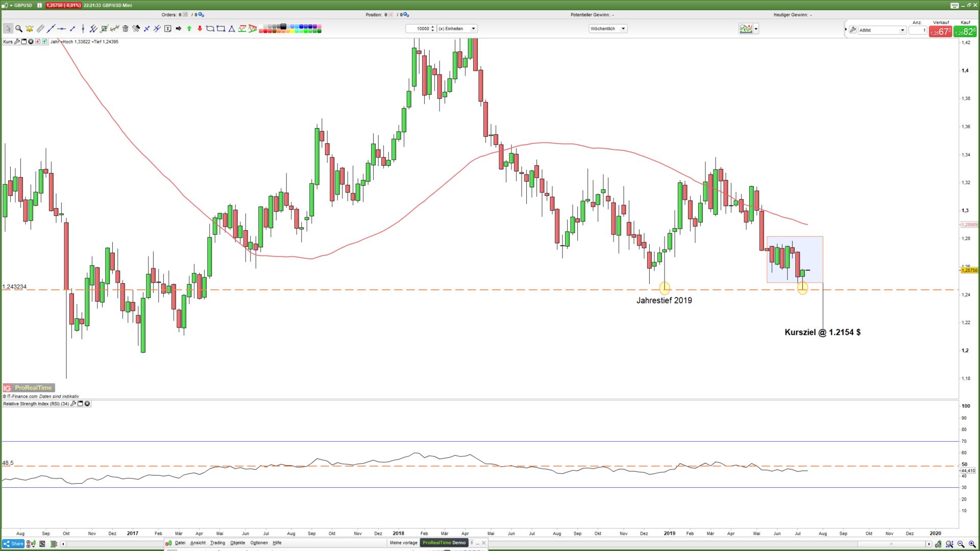980x551 pixels.
Task: Open the alert bell tool
Action: tap(30, 29)
